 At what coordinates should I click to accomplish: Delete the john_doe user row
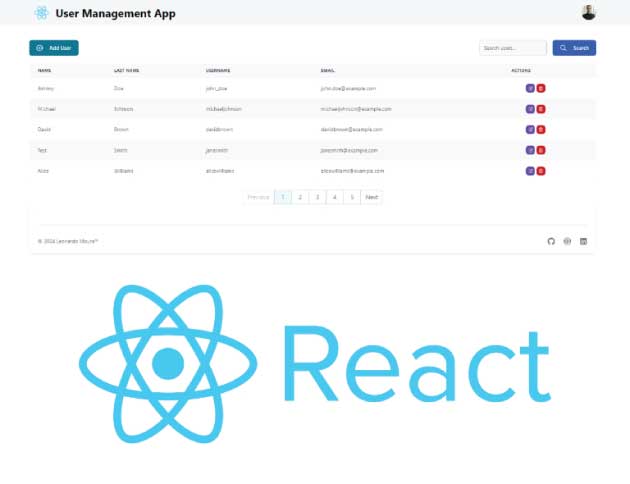[x=541, y=88]
